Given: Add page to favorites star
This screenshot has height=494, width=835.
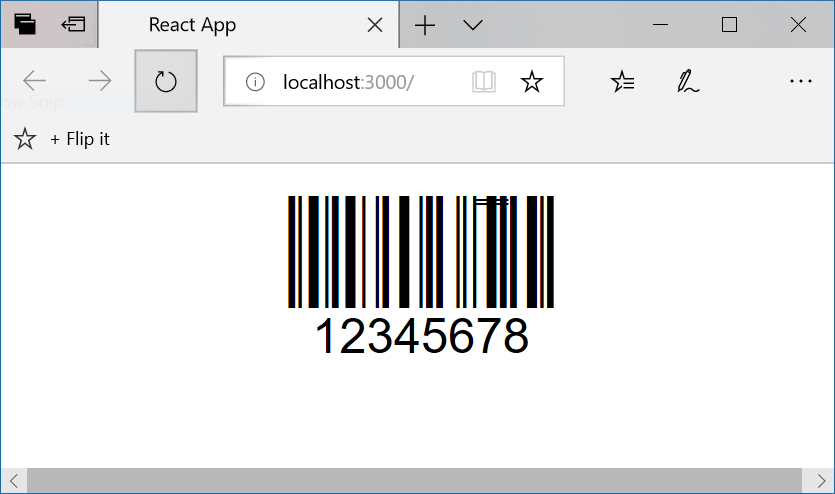Looking at the screenshot, I should [x=531, y=81].
